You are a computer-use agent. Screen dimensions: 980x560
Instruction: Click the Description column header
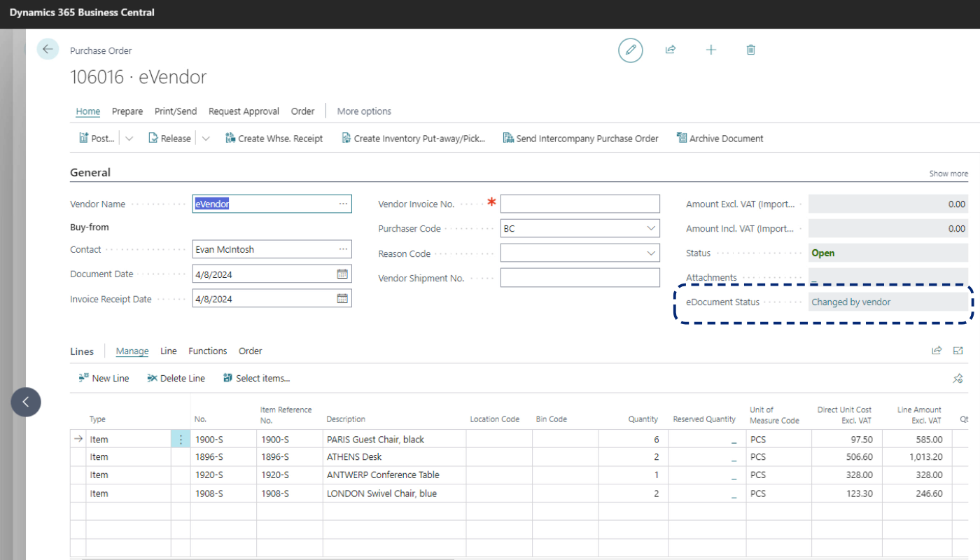pyautogui.click(x=346, y=419)
